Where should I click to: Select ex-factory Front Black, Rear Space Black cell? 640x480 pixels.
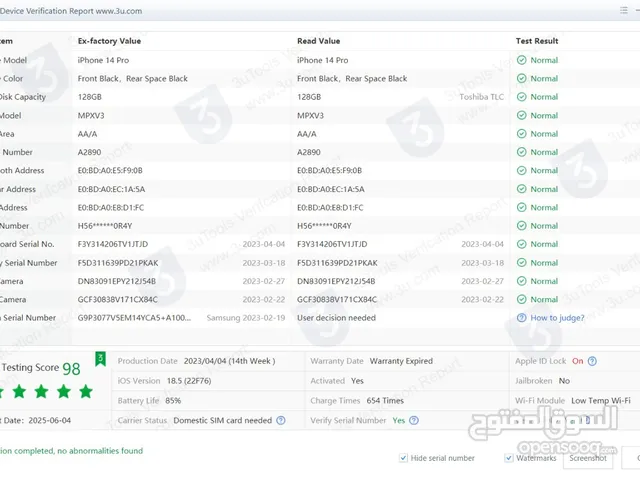pos(133,79)
